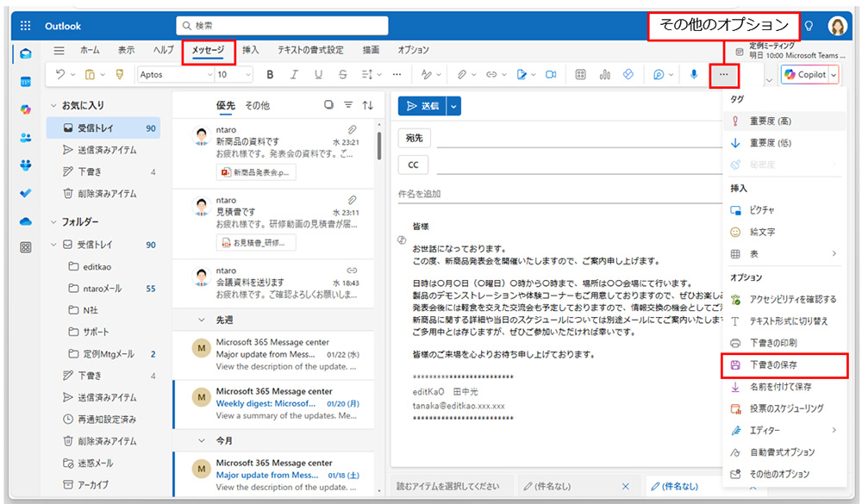Open the To Do checkmark icon

click(25, 194)
